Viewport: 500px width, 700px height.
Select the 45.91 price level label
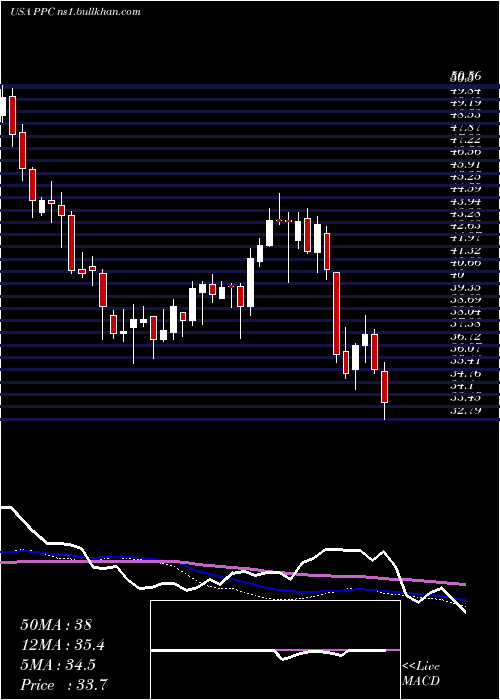pyautogui.click(x=466, y=166)
